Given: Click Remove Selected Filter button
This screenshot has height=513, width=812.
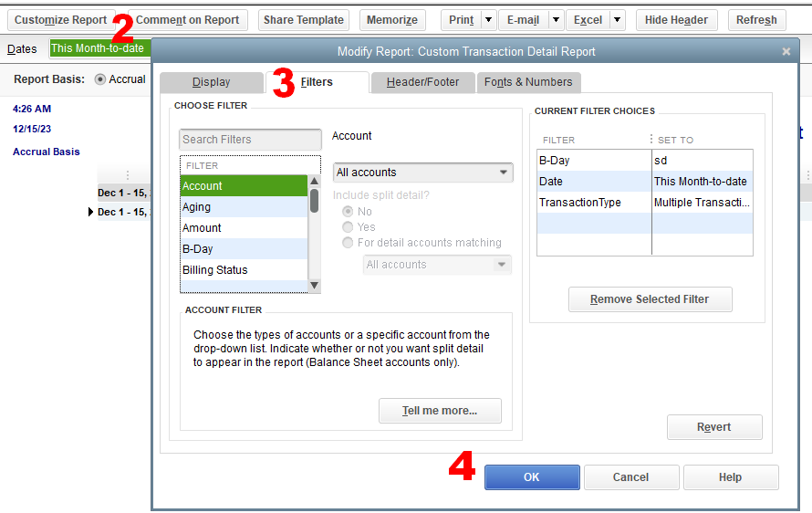Looking at the screenshot, I should click(650, 299).
